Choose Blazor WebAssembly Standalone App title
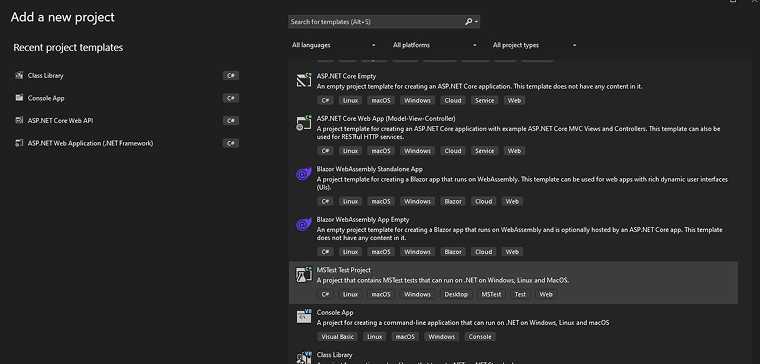760x364 pixels. point(369,169)
